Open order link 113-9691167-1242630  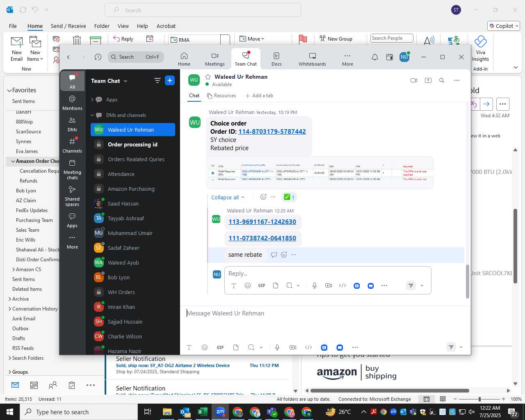pos(262,222)
